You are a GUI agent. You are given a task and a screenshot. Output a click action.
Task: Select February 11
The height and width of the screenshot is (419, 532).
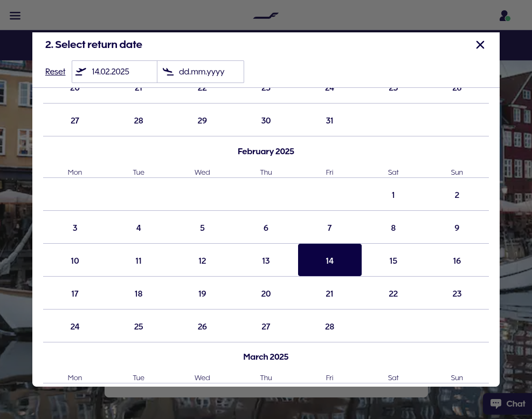tap(139, 261)
